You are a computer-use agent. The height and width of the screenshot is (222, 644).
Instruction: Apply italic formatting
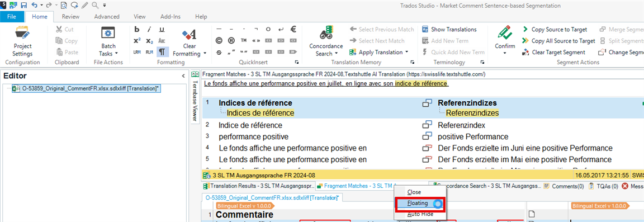coord(149,29)
